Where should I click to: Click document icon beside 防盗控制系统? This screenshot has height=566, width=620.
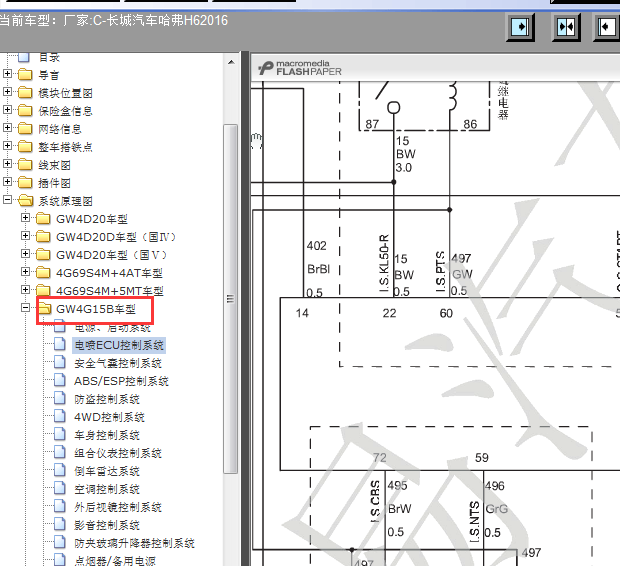click(x=60, y=398)
